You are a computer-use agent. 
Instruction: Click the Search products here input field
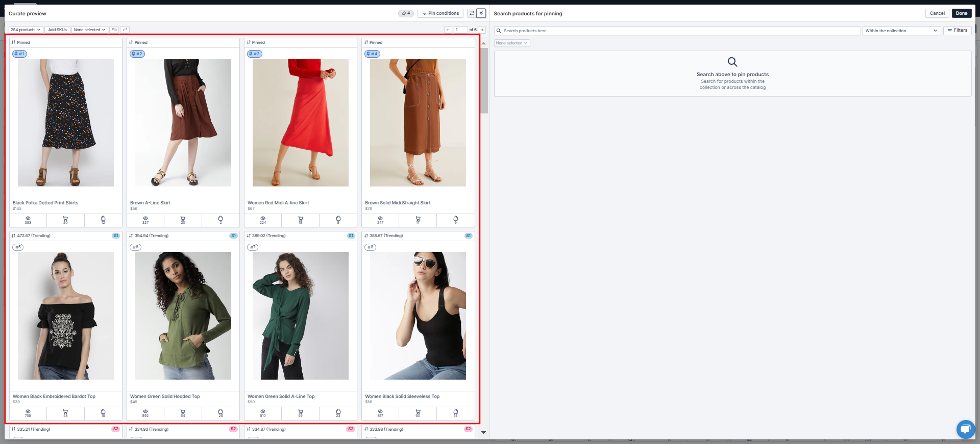pyautogui.click(x=677, y=31)
